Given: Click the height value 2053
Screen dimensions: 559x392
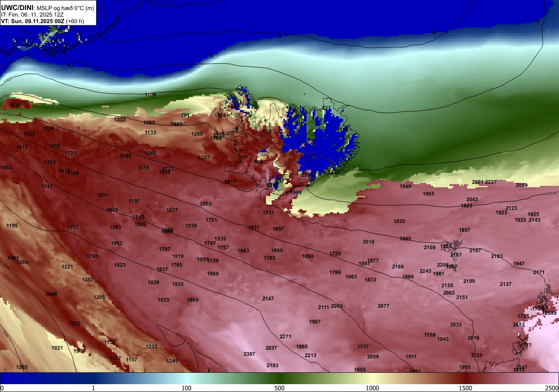Looking at the screenshot, I should pyautogui.click(x=521, y=185).
